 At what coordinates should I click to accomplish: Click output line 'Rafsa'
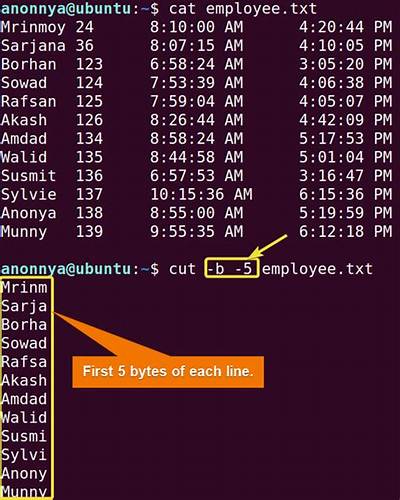(x=24, y=362)
